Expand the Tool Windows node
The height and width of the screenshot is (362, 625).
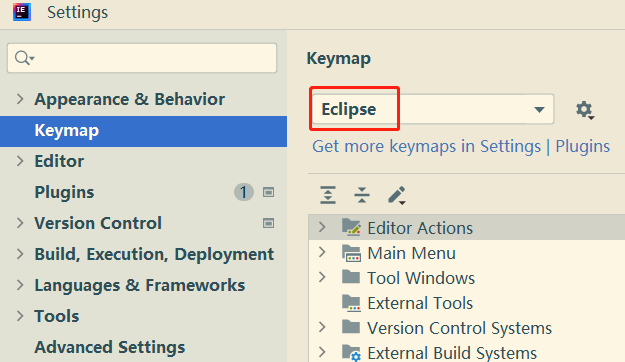pyautogui.click(x=322, y=277)
